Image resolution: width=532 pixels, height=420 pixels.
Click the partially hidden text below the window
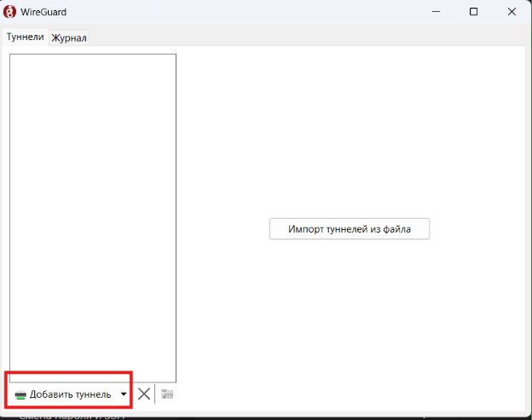click(72, 417)
